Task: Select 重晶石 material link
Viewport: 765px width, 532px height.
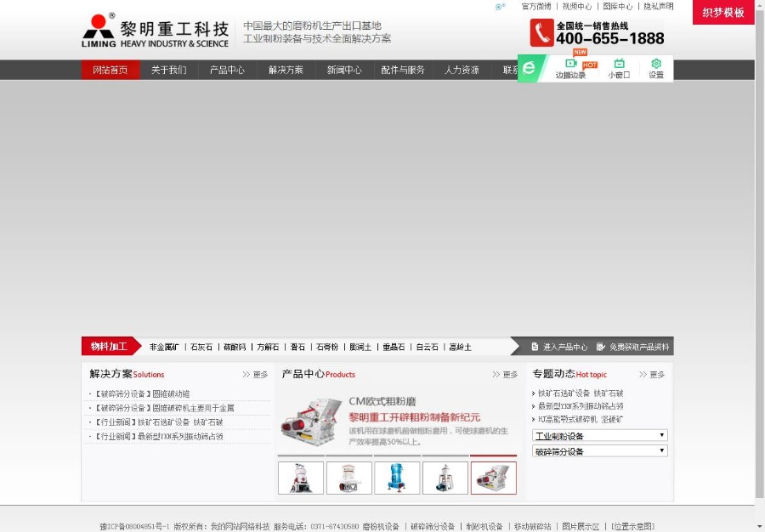Action: click(394, 348)
